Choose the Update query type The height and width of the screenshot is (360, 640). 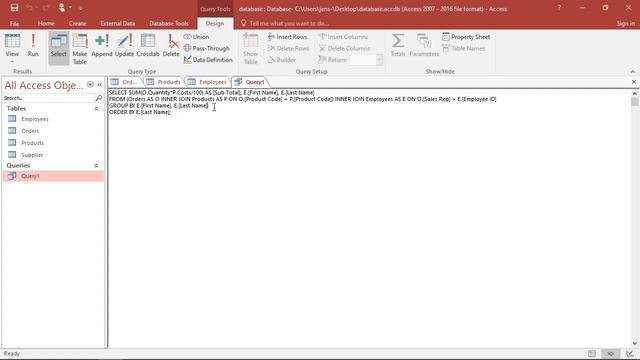click(124, 45)
